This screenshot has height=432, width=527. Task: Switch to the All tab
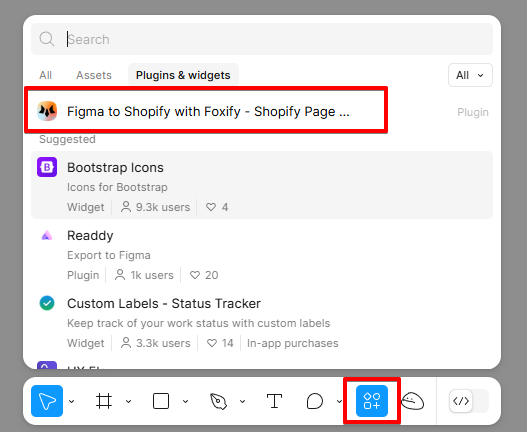pos(45,75)
